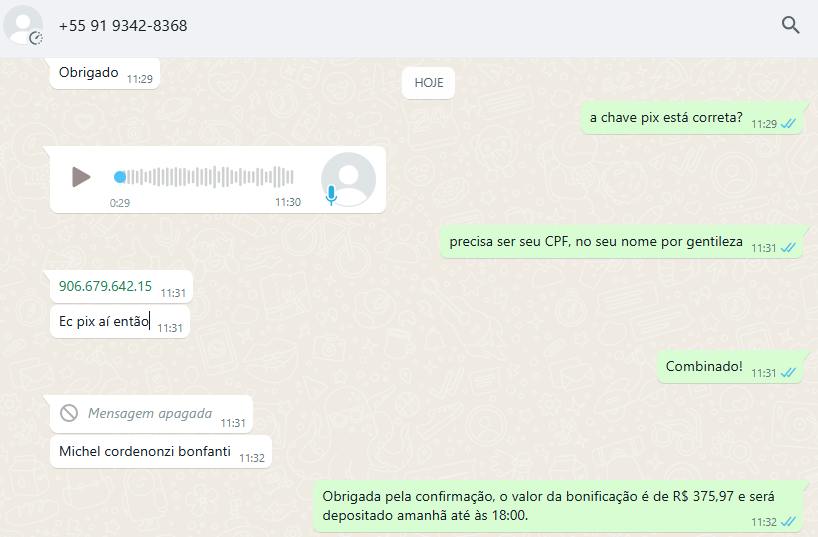
Task: Open the contact profile avatar in header
Action: (23, 25)
